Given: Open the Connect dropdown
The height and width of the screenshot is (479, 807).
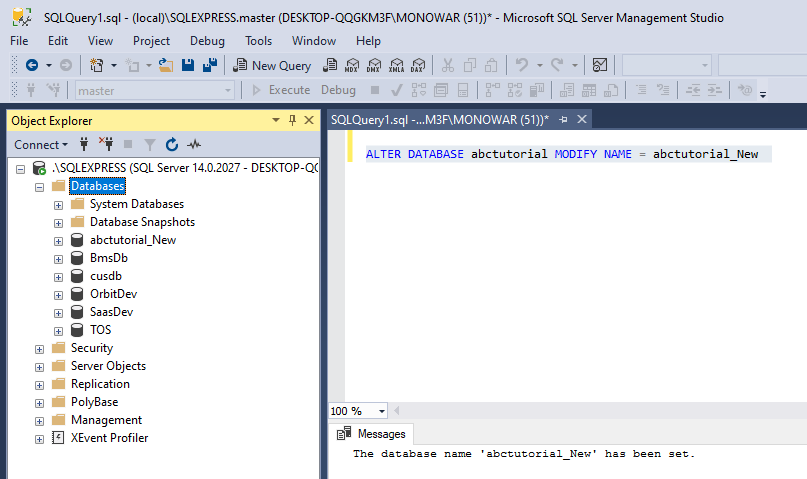Looking at the screenshot, I should pos(41,145).
